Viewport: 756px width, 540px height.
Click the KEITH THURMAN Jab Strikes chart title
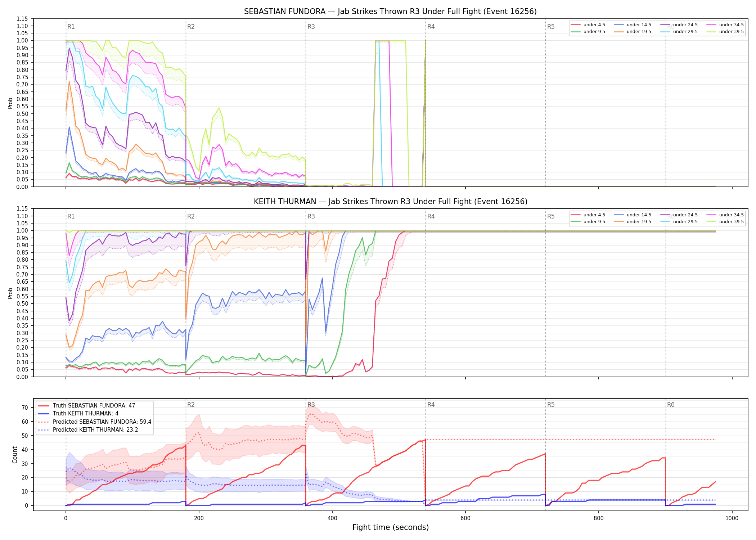(390, 202)
